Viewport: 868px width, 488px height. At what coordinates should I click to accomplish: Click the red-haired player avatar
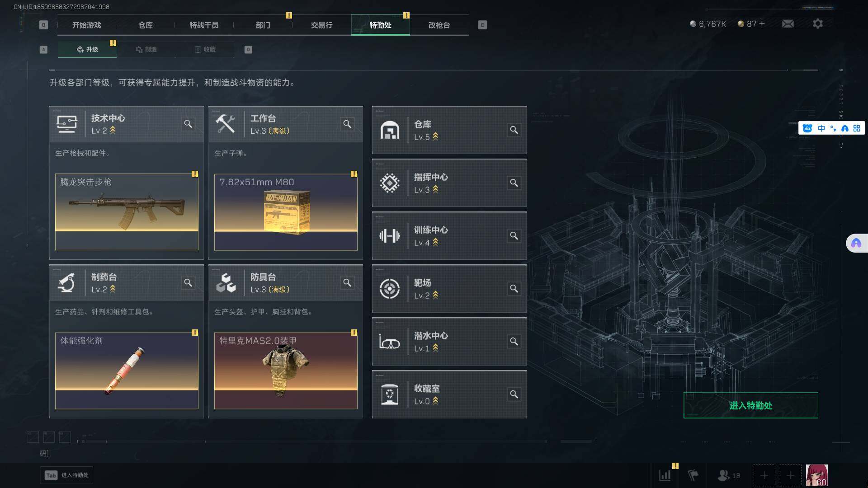[817, 475]
